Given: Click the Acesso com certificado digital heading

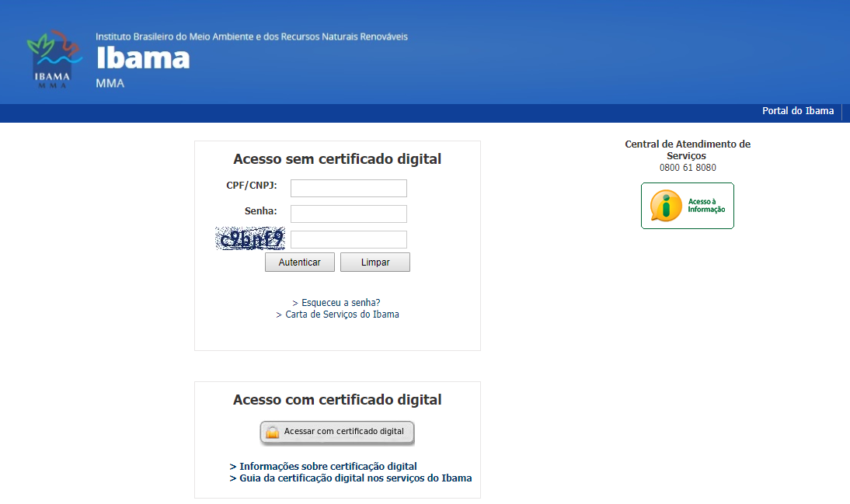Looking at the screenshot, I should (x=337, y=399).
